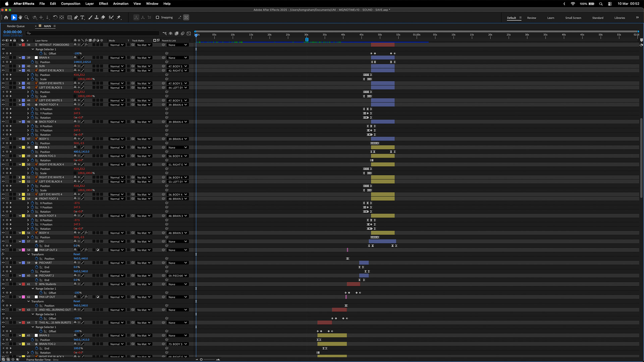Select the Zoom tool in toolbar

(26, 17)
